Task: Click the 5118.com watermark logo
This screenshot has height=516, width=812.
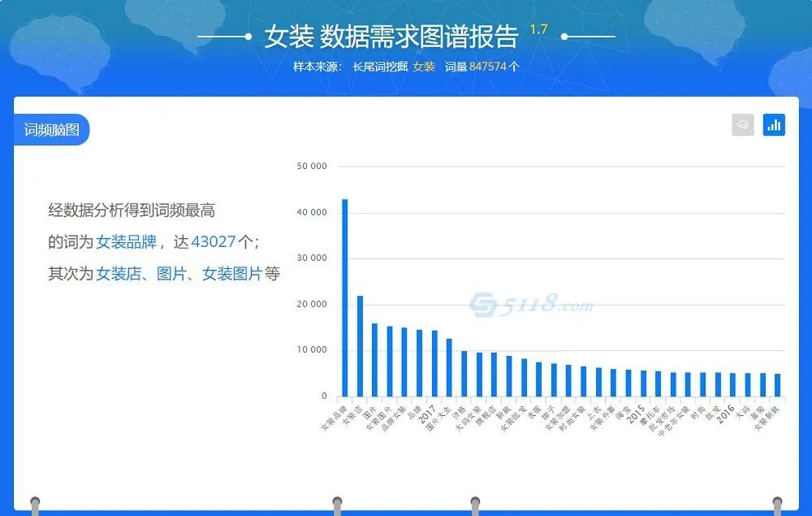Action: click(531, 306)
